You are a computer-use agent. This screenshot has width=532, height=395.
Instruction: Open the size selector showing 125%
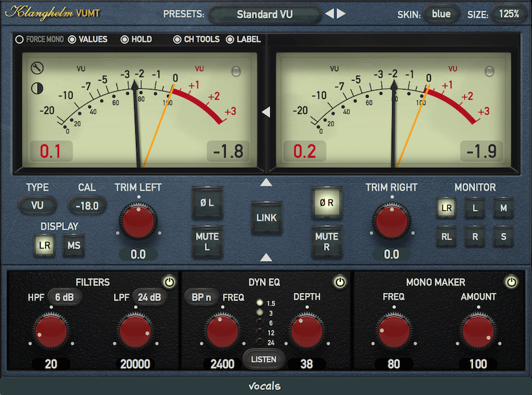[509, 14]
